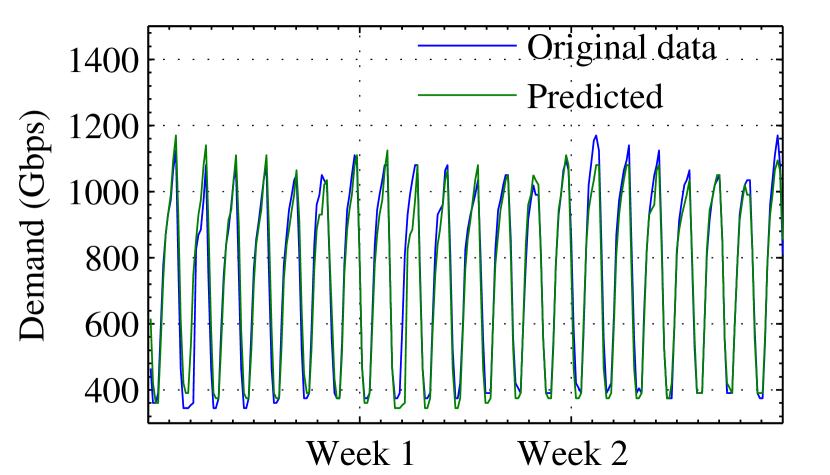
Task: Click the green curve's starting point at left edge
Action: [150, 319]
